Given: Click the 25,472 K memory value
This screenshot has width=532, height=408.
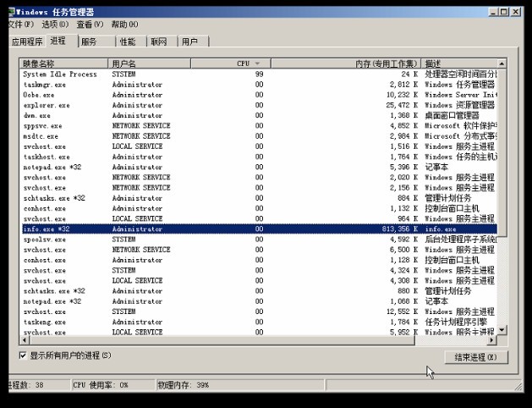Looking at the screenshot, I should click(402, 105).
